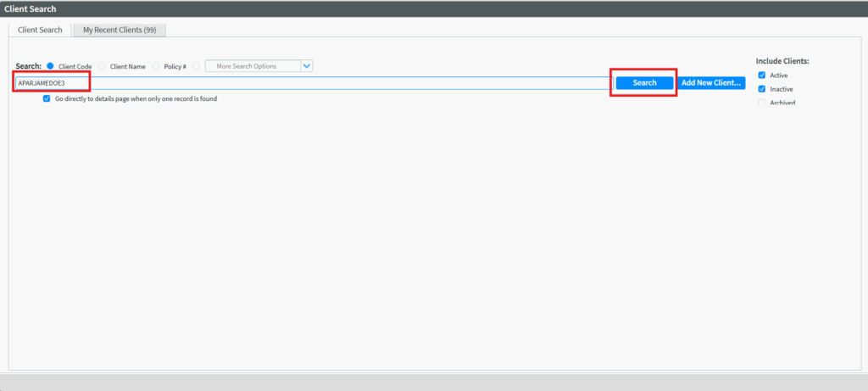Open the More Search Options combo box

[253, 66]
